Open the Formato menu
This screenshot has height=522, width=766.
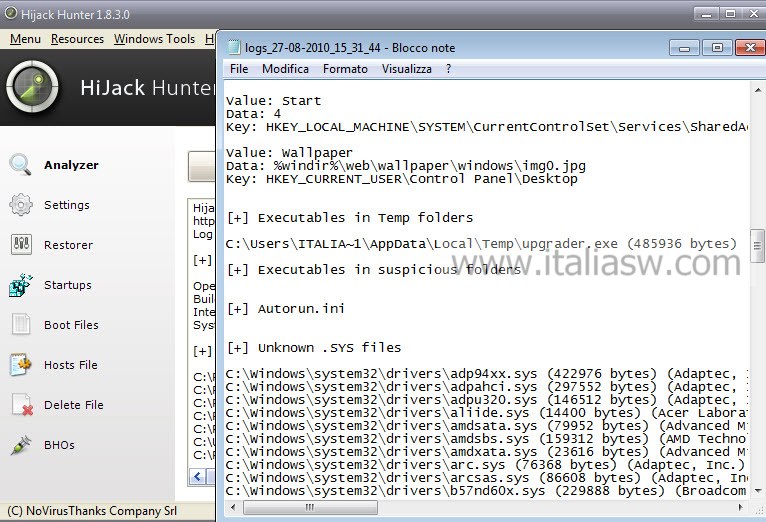point(345,69)
